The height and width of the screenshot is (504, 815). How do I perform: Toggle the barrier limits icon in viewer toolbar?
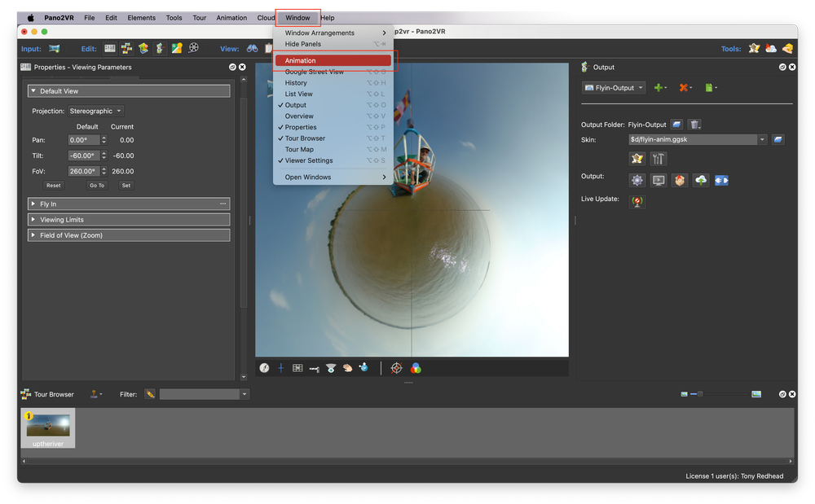(x=314, y=369)
